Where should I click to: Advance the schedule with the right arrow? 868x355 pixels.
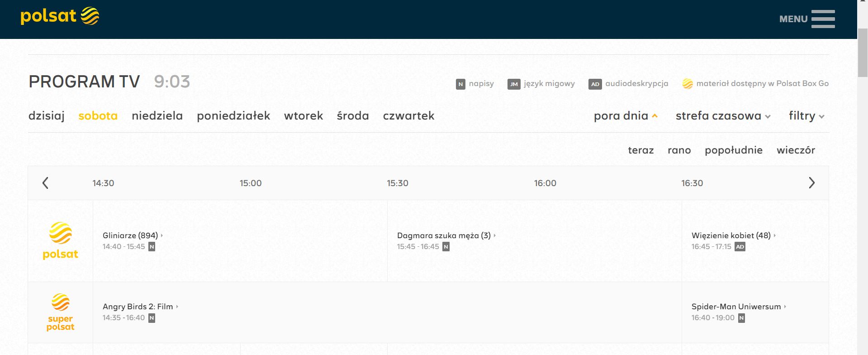(x=811, y=183)
